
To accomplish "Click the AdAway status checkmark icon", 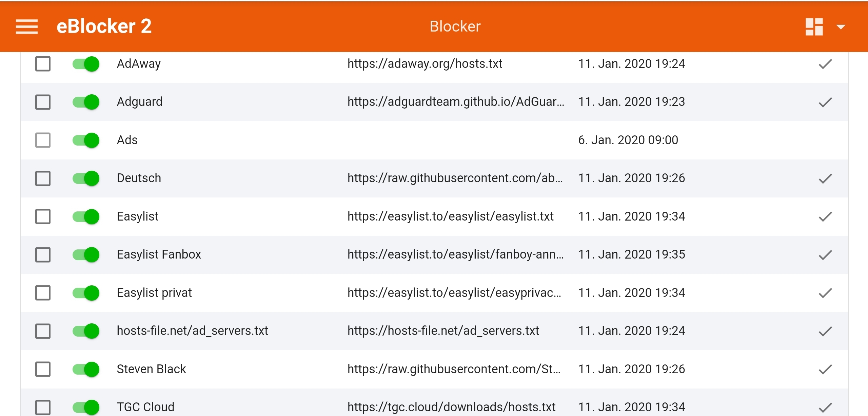I will point(825,64).
